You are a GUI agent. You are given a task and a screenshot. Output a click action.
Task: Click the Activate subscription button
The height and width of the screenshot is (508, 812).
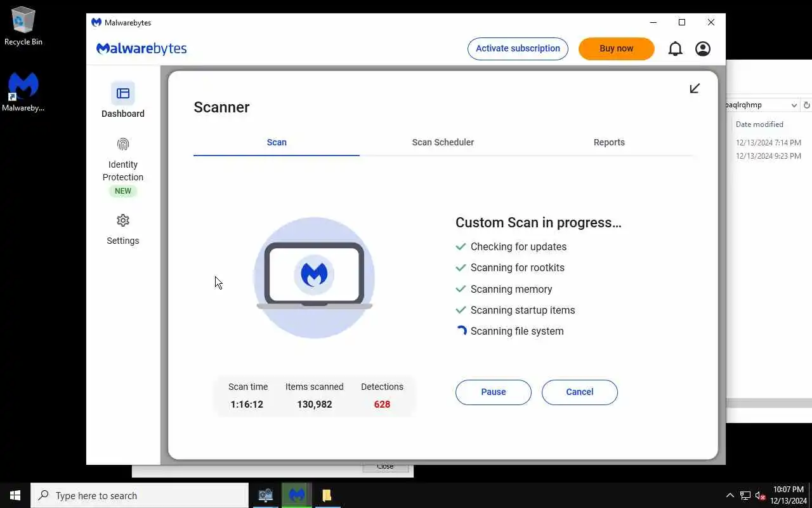(x=518, y=49)
